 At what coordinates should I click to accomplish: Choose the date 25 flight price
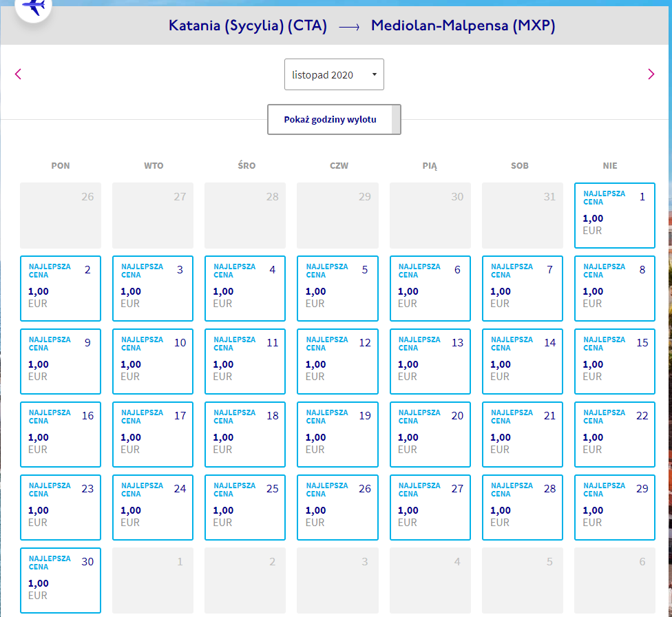click(x=245, y=508)
